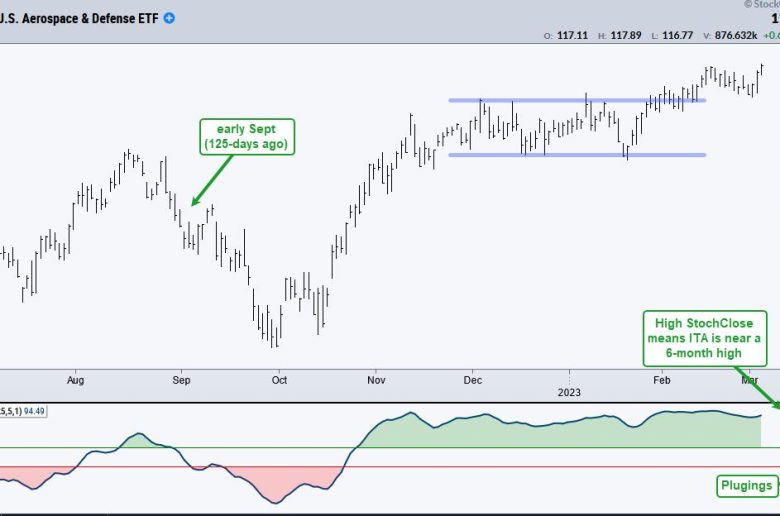This screenshot has width=780, height=516.
Task: Click the 'U.S. Aerospace & Defense ETF' title
Action: (79, 18)
